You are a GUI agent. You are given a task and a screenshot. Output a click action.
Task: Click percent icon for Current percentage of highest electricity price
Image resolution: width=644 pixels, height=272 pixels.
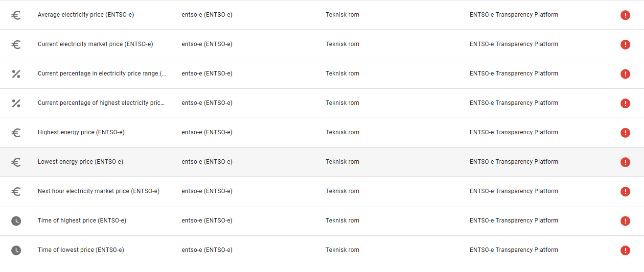[x=16, y=103]
